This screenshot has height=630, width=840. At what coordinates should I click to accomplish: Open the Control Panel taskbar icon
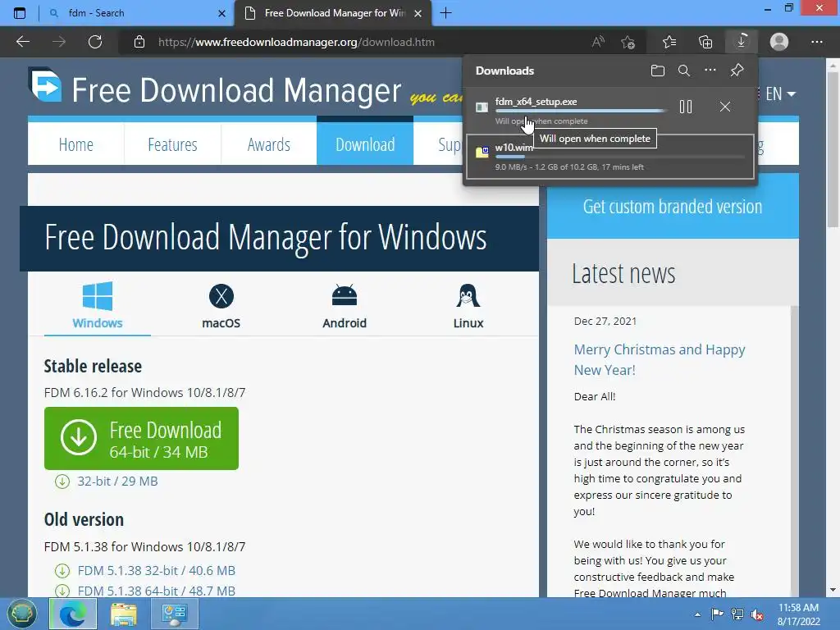(x=175, y=614)
